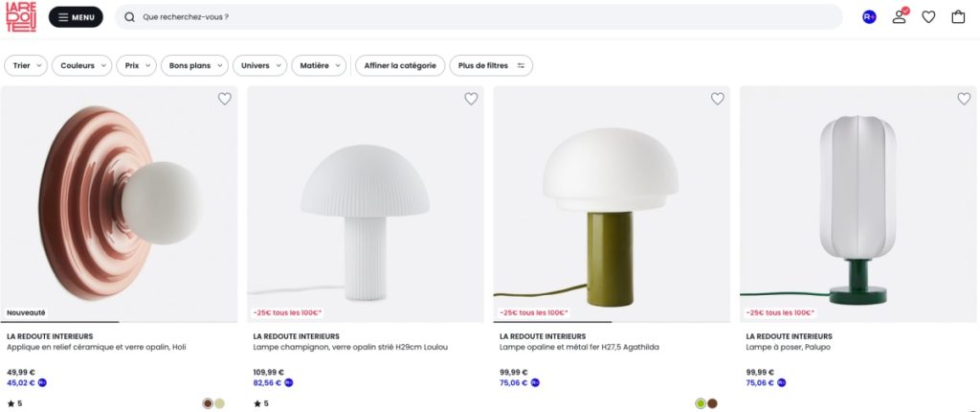Open the Couleurs filter dropdown
980x412 pixels.
click(82, 66)
